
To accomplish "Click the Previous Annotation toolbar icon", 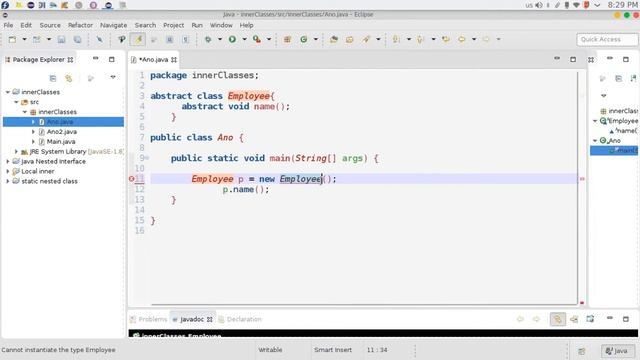I will click(x=420, y=39).
